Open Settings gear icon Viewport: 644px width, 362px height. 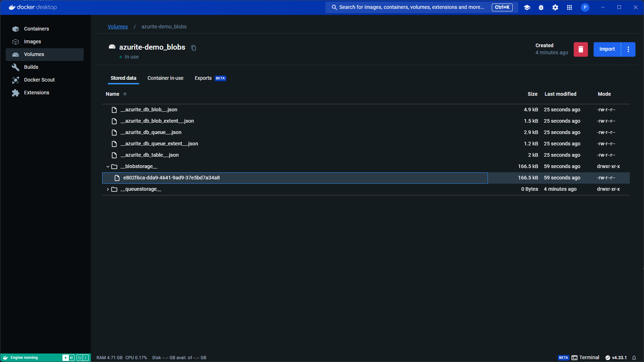tap(555, 7)
